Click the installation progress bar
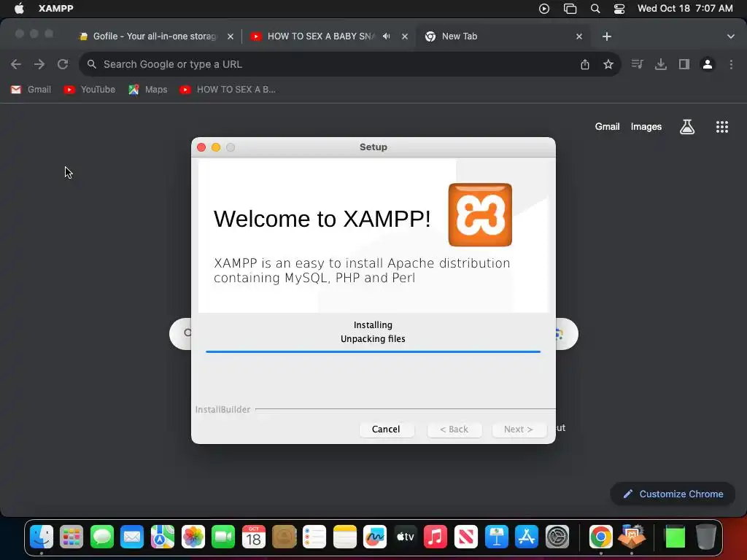This screenshot has height=560, width=747. [373, 352]
